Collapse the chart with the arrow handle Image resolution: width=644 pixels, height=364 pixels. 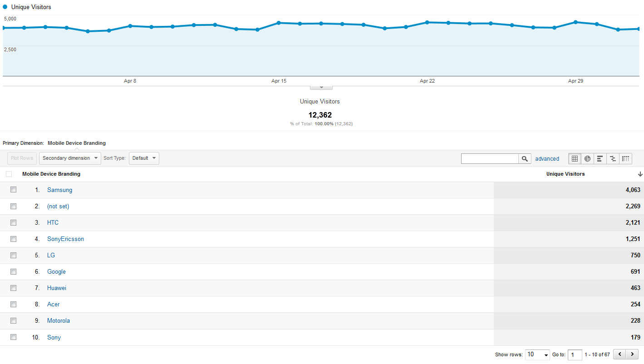(x=321, y=87)
